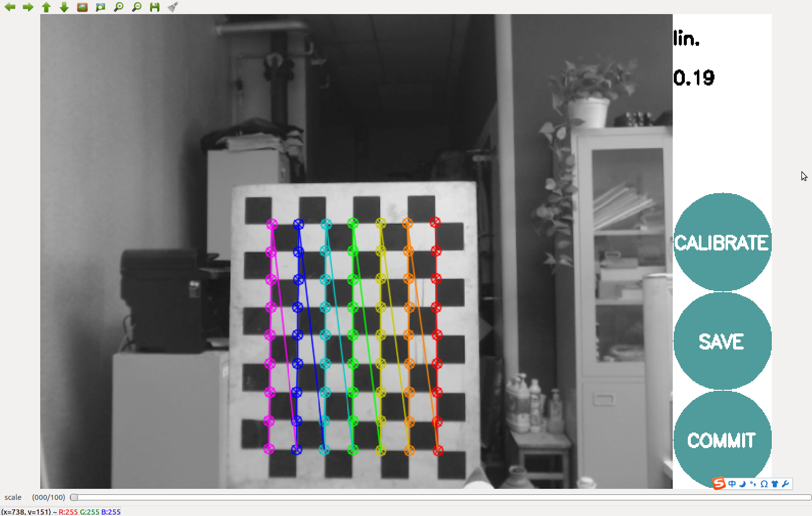This screenshot has height=516, width=812.
Task: Toggle Chinese/English input with the 中 icon
Action: coord(732,483)
